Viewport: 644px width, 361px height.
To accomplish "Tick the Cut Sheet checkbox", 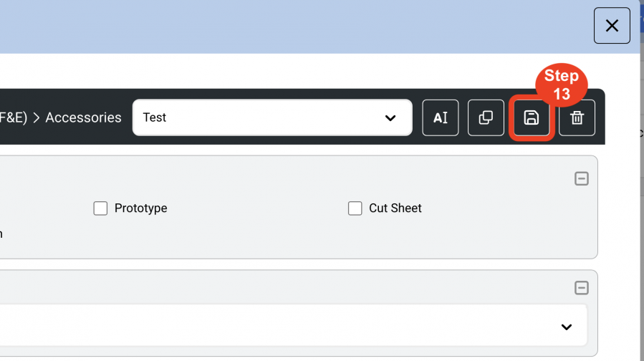I will (355, 208).
